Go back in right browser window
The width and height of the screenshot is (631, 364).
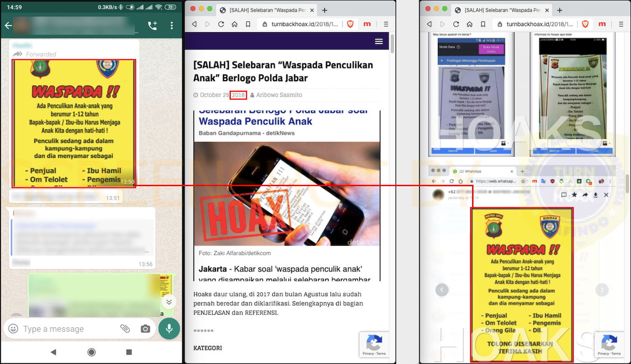coord(429,24)
